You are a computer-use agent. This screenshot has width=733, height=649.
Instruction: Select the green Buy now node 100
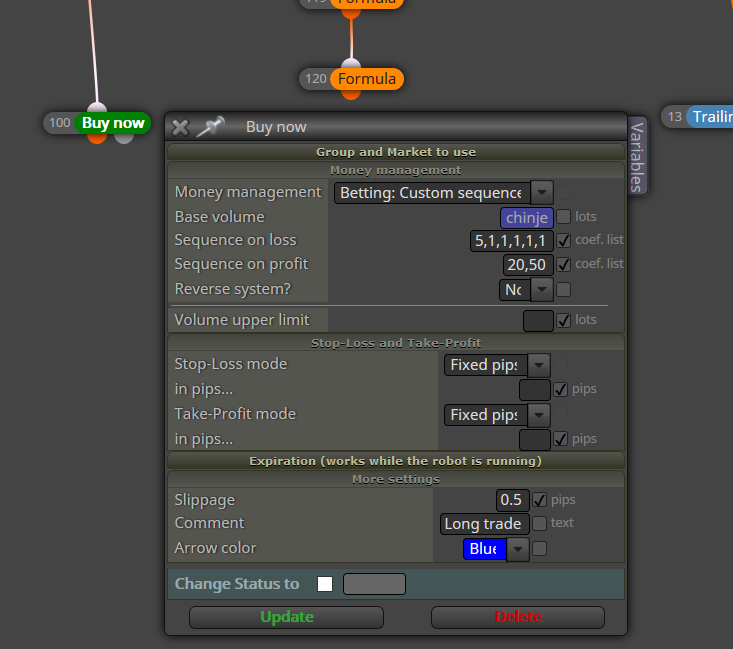(113, 123)
